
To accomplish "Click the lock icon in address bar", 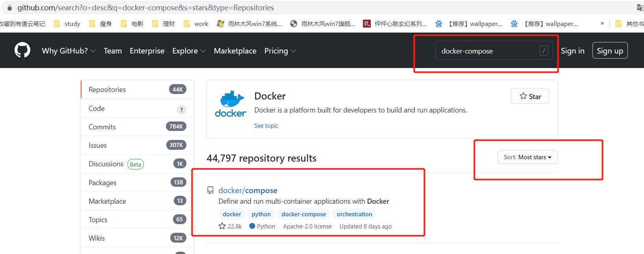I will pos(9,8).
